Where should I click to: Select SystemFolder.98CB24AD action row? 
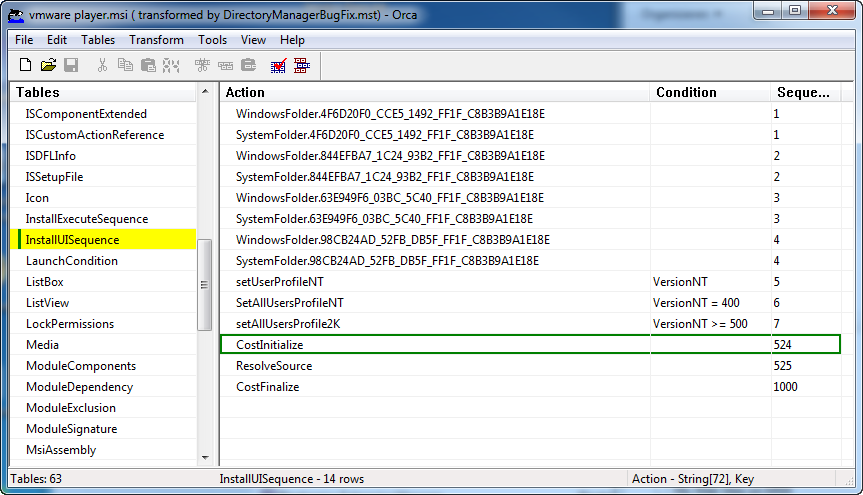coord(531,261)
